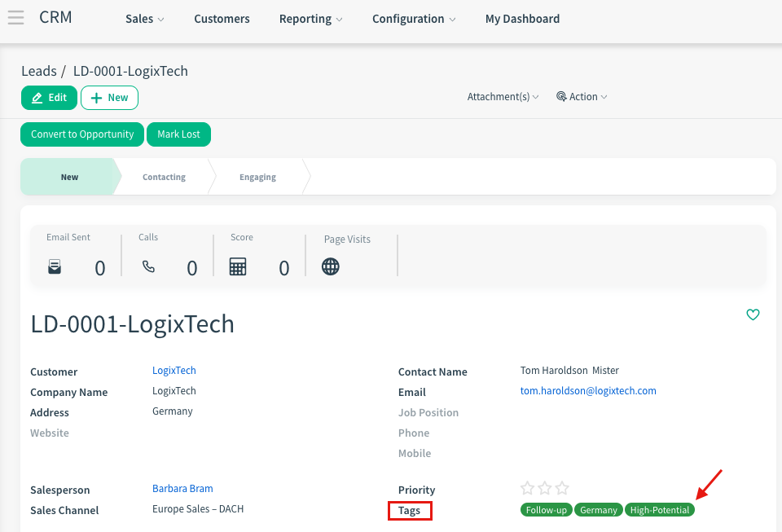This screenshot has height=532, width=782.
Task: Click the Email Sent envelope icon
Action: (55, 266)
